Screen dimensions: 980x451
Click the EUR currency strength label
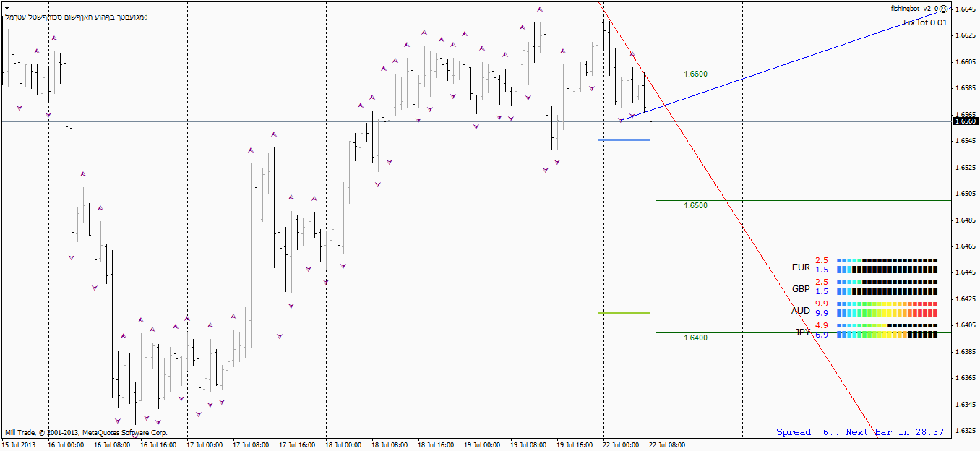(801, 267)
